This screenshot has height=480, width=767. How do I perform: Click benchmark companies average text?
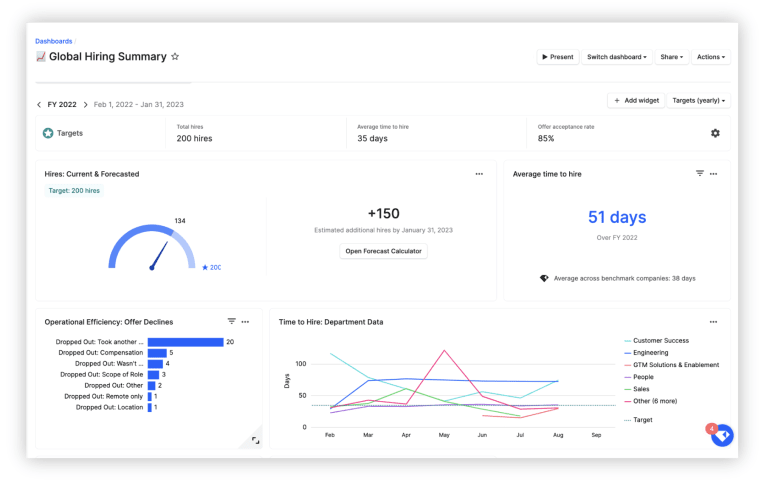coord(625,278)
